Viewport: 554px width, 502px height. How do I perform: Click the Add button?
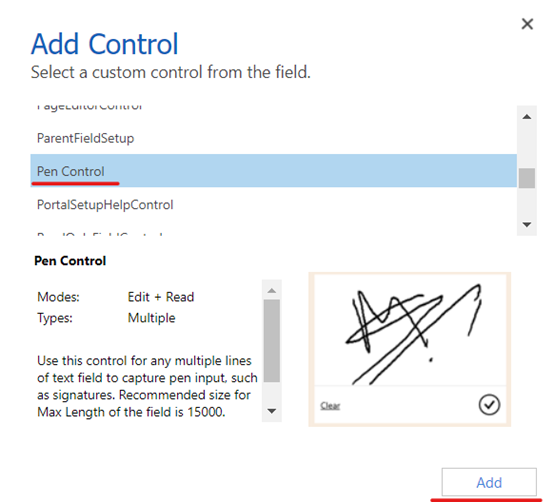[489, 482]
